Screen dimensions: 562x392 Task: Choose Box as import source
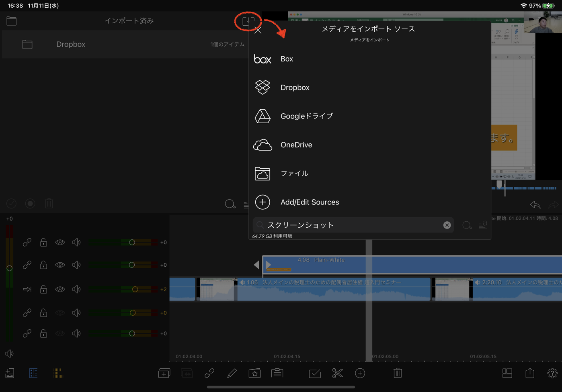point(370,59)
